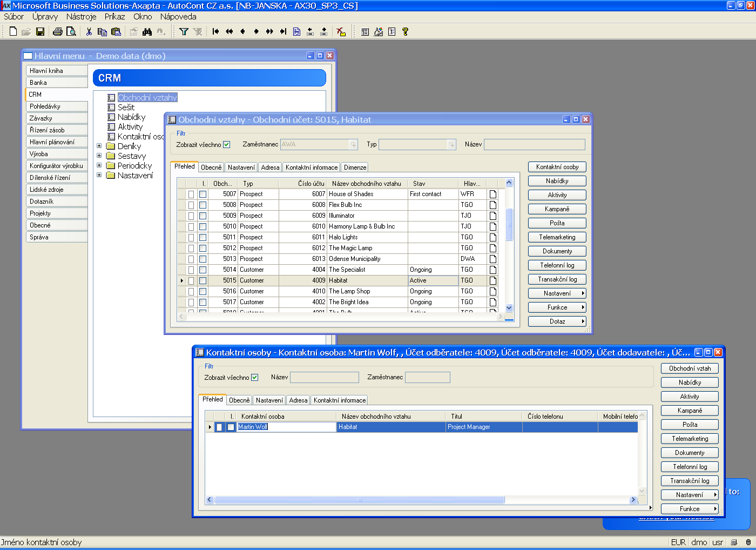Click the Obchodní vztah button
Viewport: 756px width, 550px height.
pyautogui.click(x=690, y=368)
